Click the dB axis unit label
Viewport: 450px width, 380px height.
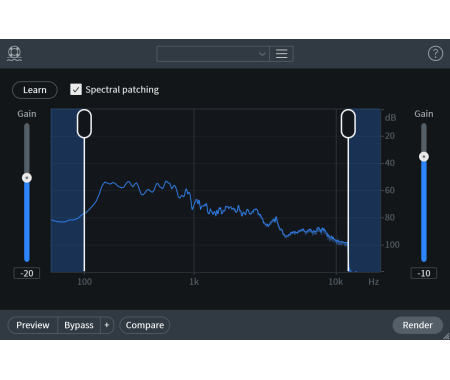click(x=390, y=118)
